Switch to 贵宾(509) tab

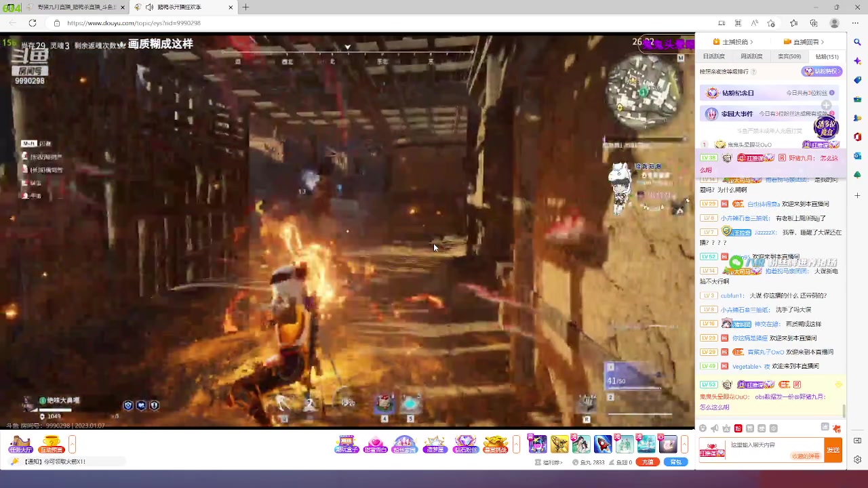pos(789,56)
